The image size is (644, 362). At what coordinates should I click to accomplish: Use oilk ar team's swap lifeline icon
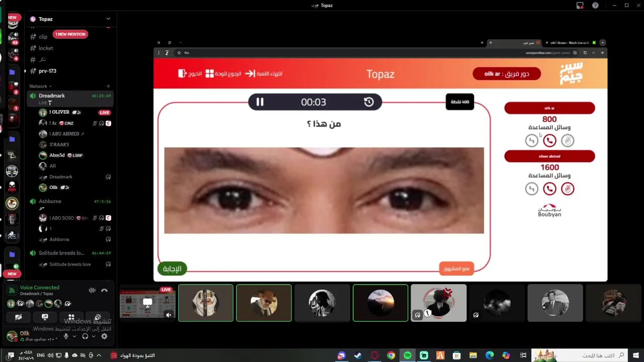[531, 141]
